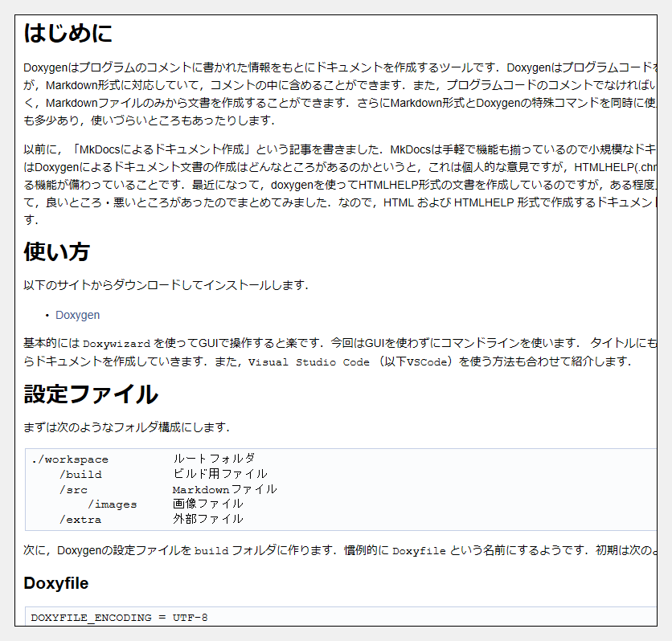Click the DOXYFILE_ENCODING = UTF-8 code line
The height and width of the screenshot is (641, 672).
pyautogui.click(x=119, y=618)
